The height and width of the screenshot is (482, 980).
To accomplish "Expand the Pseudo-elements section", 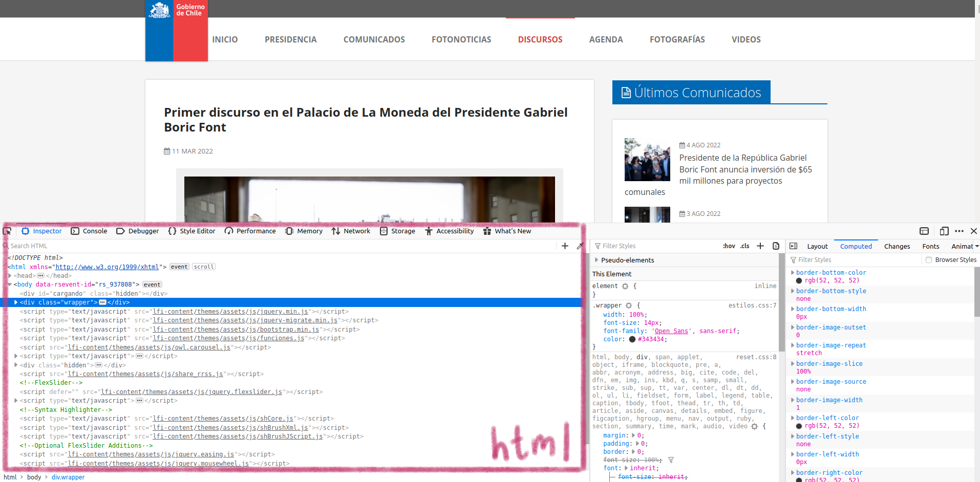I will coord(596,260).
